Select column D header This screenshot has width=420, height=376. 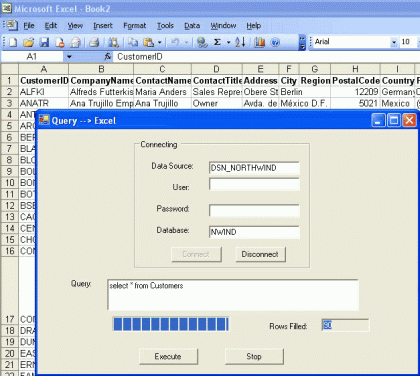point(217,69)
